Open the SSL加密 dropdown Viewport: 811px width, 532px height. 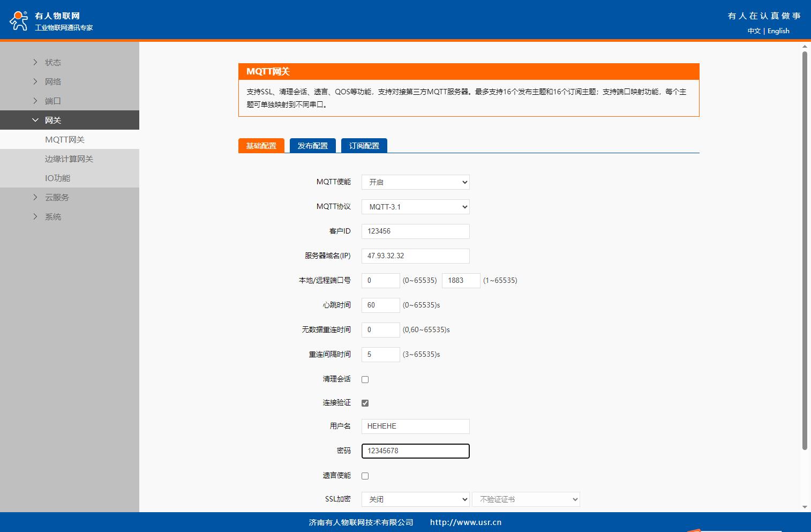click(415, 499)
